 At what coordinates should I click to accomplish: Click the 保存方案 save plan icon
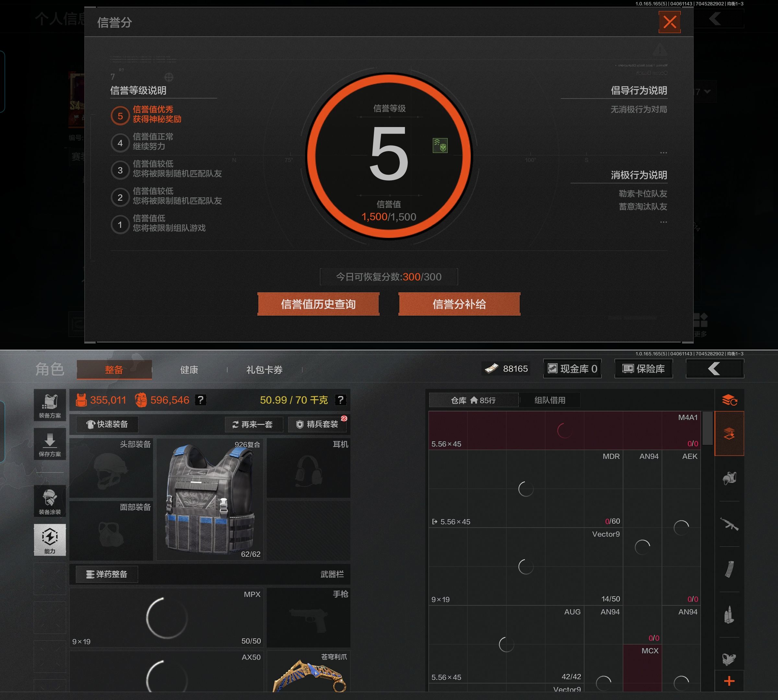pos(50,444)
